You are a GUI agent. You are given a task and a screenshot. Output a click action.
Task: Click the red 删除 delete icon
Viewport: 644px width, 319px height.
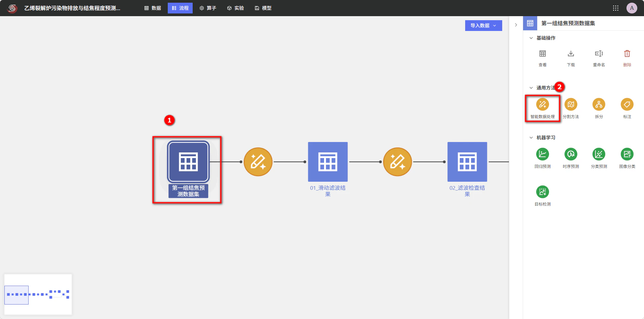pyautogui.click(x=627, y=54)
